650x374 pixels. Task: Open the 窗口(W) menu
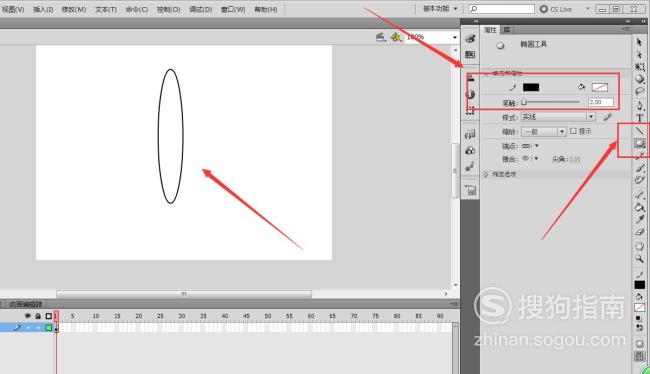tap(233, 9)
